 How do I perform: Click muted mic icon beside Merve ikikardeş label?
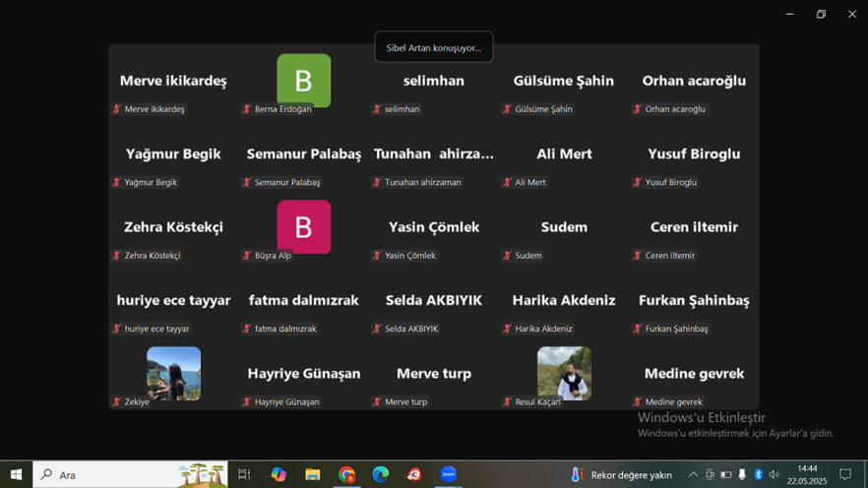[117, 109]
